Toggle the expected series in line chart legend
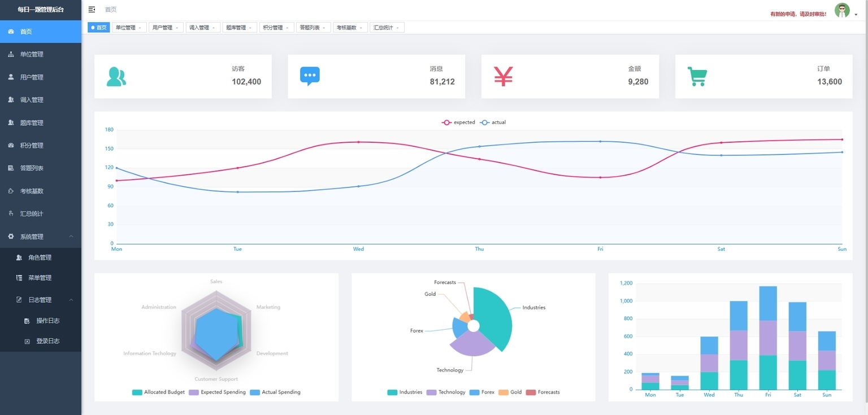The image size is (868, 415). pyautogui.click(x=458, y=123)
